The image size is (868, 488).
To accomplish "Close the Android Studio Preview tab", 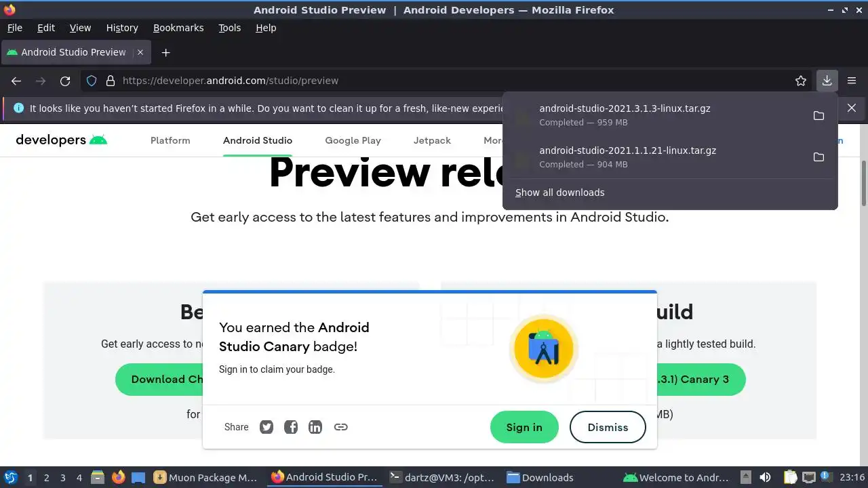I will [140, 52].
